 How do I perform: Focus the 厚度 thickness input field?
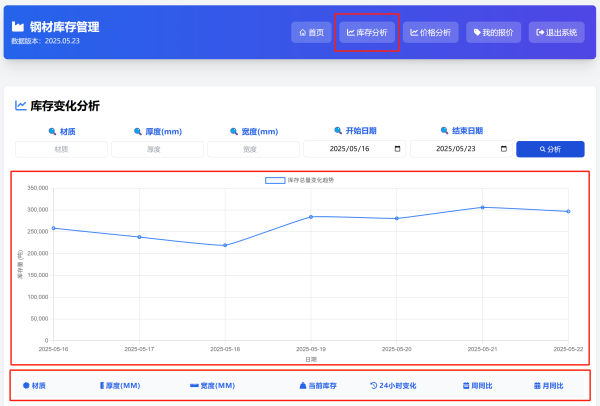point(157,149)
